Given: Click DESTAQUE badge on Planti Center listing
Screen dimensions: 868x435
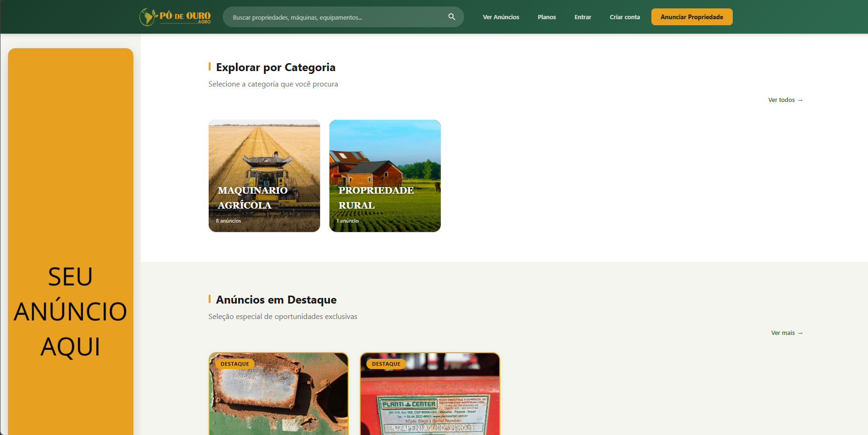Looking at the screenshot, I should pyautogui.click(x=386, y=364).
